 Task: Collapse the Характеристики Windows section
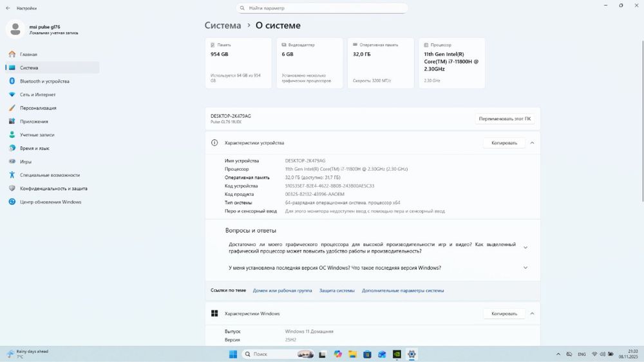point(532,314)
